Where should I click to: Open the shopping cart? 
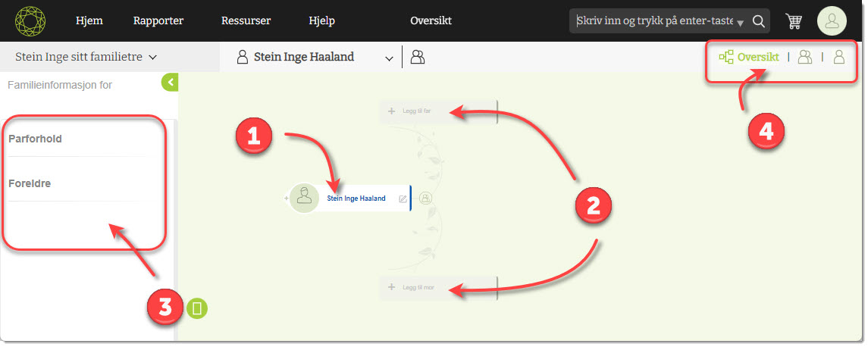pyautogui.click(x=794, y=21)
